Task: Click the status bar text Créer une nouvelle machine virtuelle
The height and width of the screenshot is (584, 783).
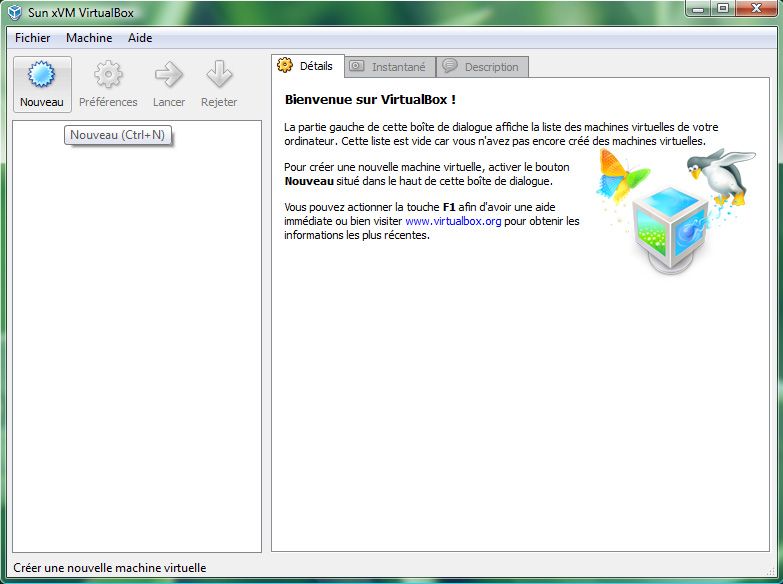Action: (x=109, y=568)
